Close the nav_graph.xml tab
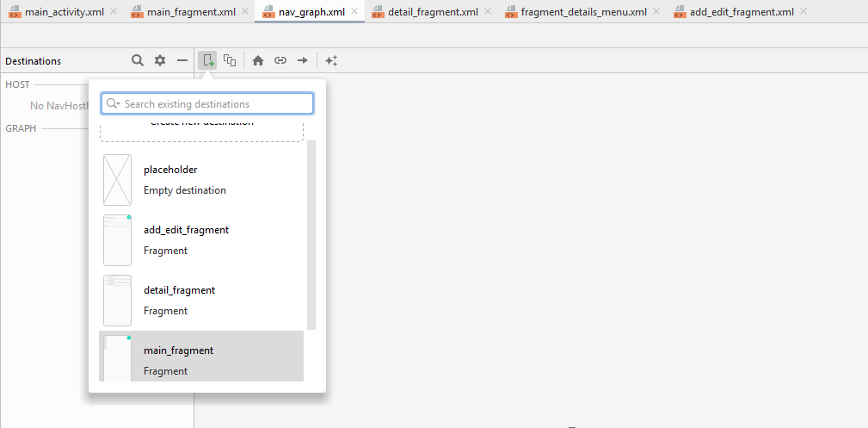868x428 pixels. pos(354,12)
